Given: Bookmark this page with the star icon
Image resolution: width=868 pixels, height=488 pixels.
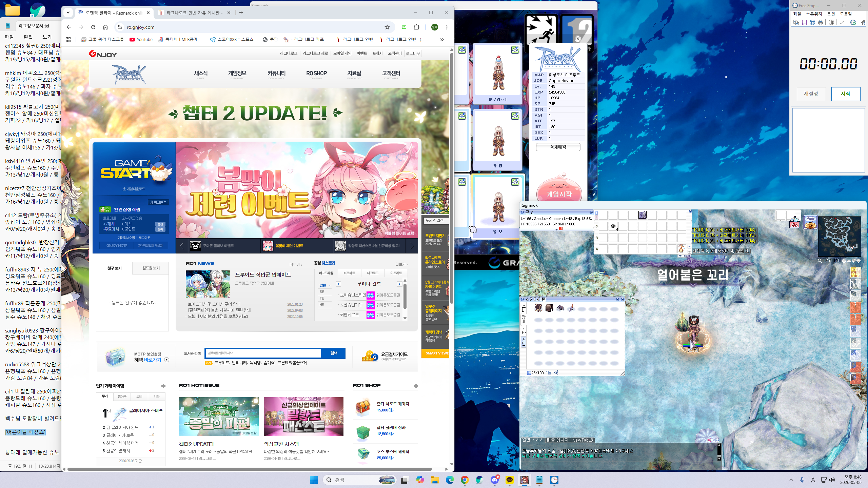Looking at the screenshot, I should pyautogui.click(x=387, y=27).
